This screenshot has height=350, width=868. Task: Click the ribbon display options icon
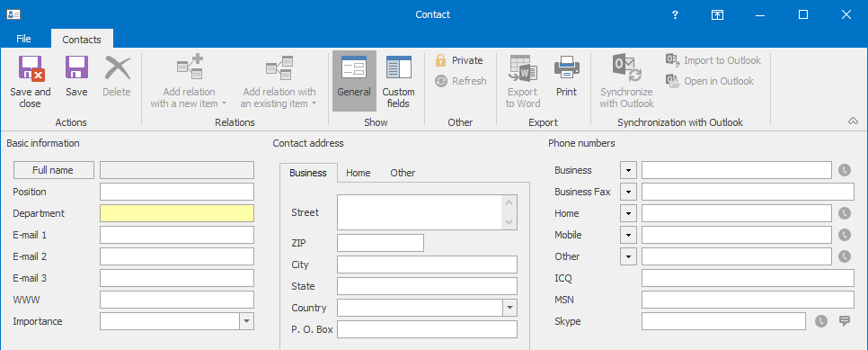[717, 15]
